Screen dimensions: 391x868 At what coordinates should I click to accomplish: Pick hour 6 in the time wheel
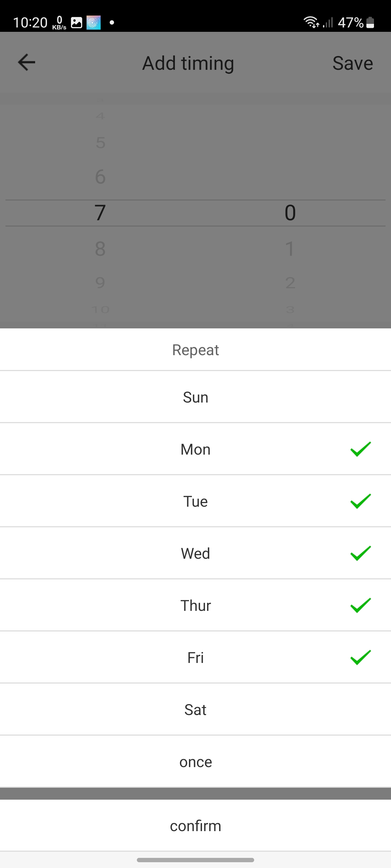coord(100,177)
